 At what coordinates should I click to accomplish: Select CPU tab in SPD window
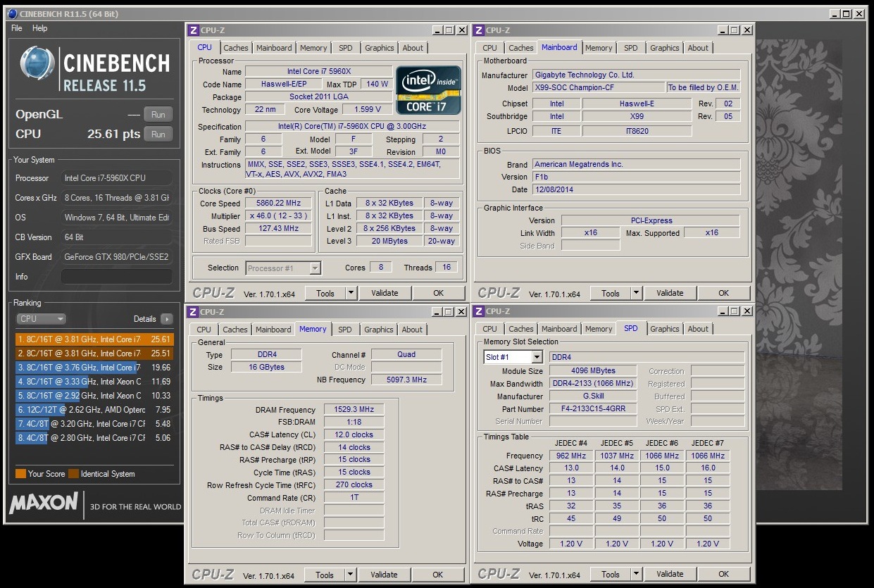489,329
